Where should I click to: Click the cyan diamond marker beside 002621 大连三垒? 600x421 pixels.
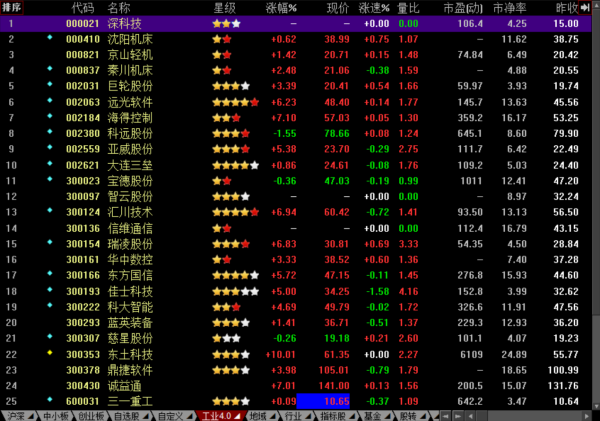pyautogui.click(x=50, y=163)
